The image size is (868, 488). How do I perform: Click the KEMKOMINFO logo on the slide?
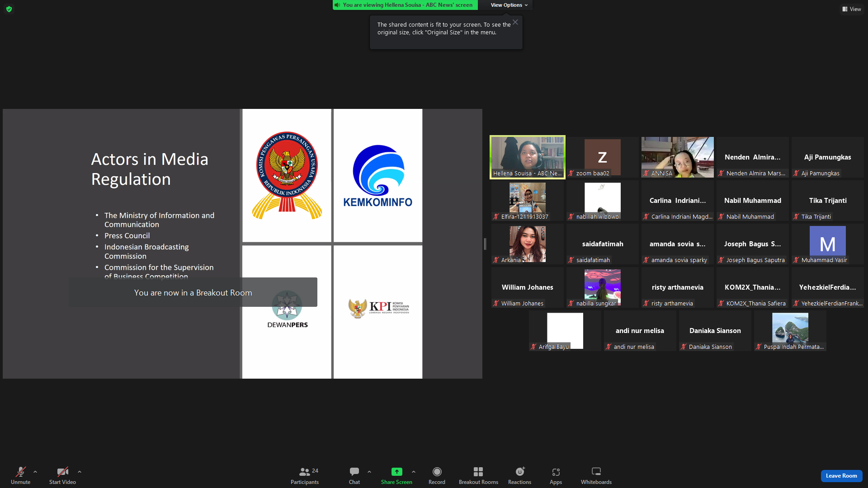point(378,176)
